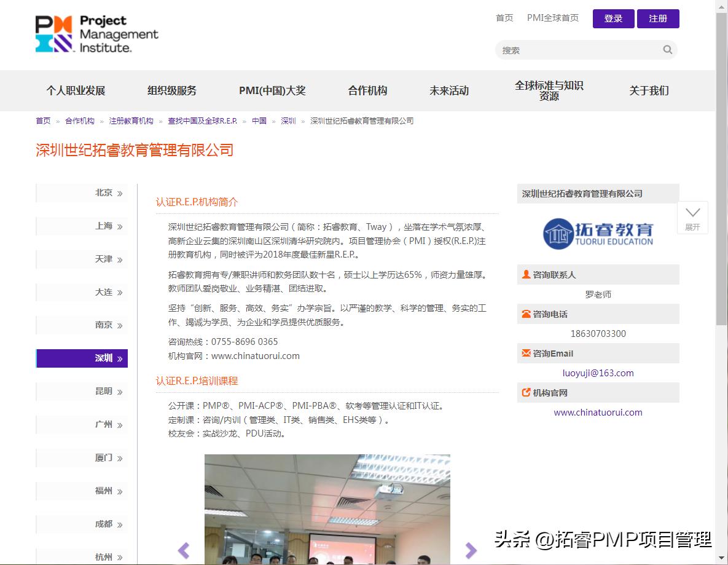The width and height of the screenshot is (728, 565).
Task: Click the 机构官网 external-link icon
Action: 527,393
